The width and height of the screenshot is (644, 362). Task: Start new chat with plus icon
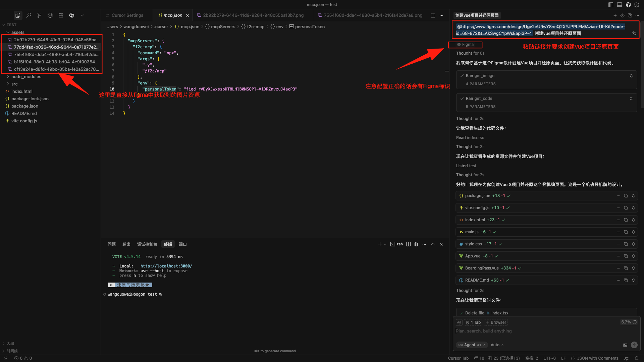tap(615, 15)
